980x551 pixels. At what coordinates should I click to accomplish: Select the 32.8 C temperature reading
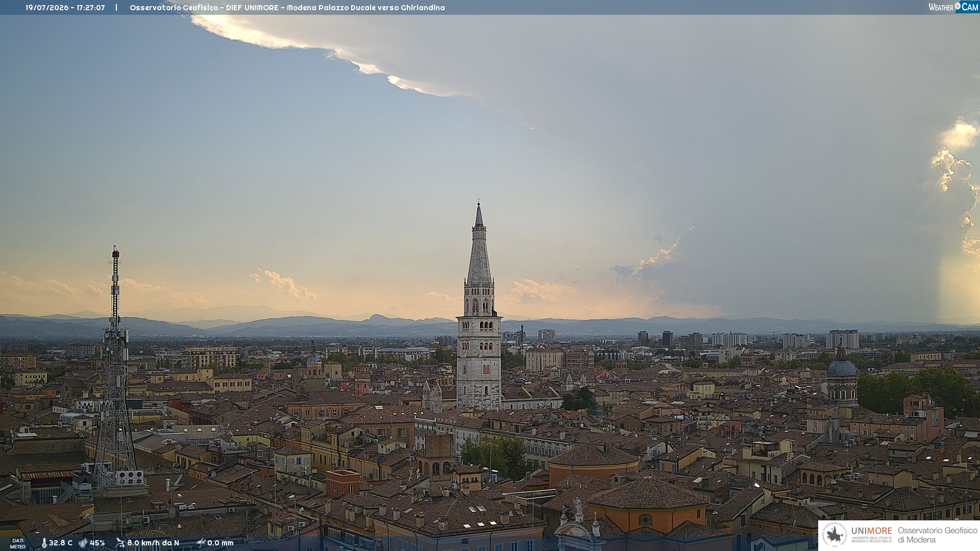click(x=61, y=543)
